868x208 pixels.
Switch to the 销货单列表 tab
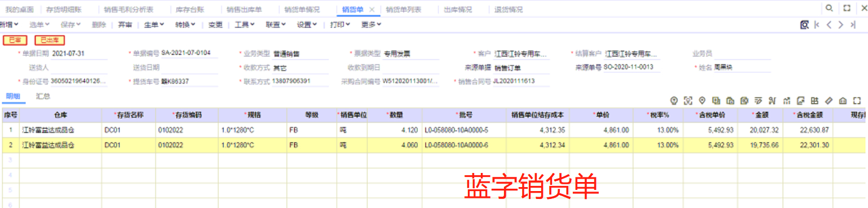[404, 10]
